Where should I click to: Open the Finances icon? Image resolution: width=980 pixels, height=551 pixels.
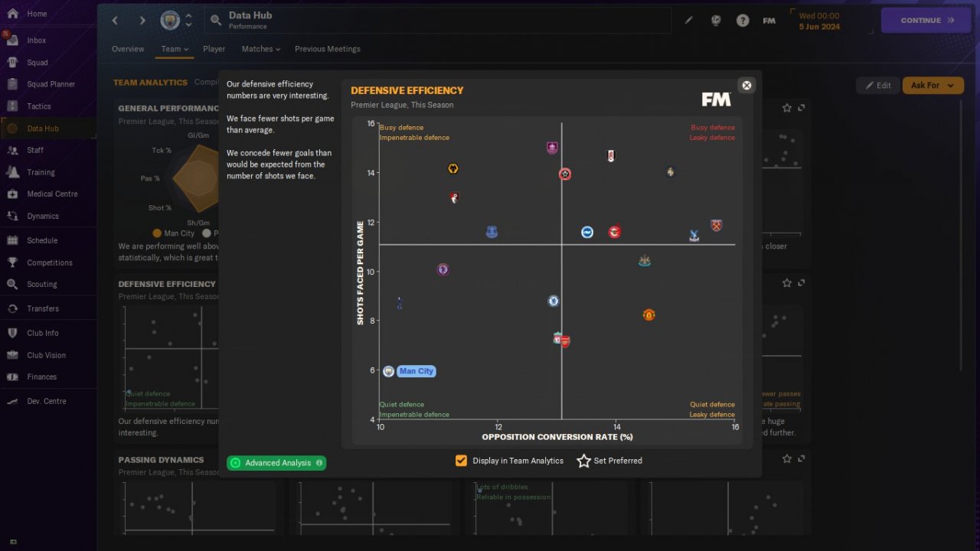pos(12,377)
